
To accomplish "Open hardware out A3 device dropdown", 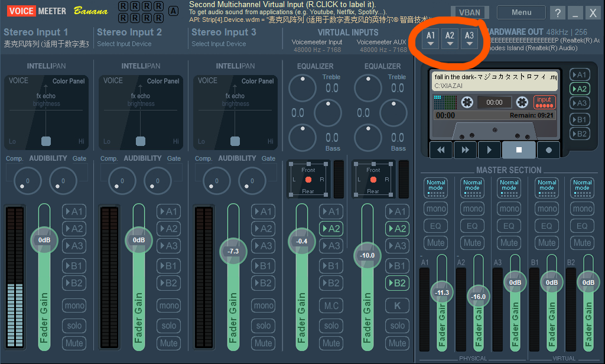I will [469, 38].
